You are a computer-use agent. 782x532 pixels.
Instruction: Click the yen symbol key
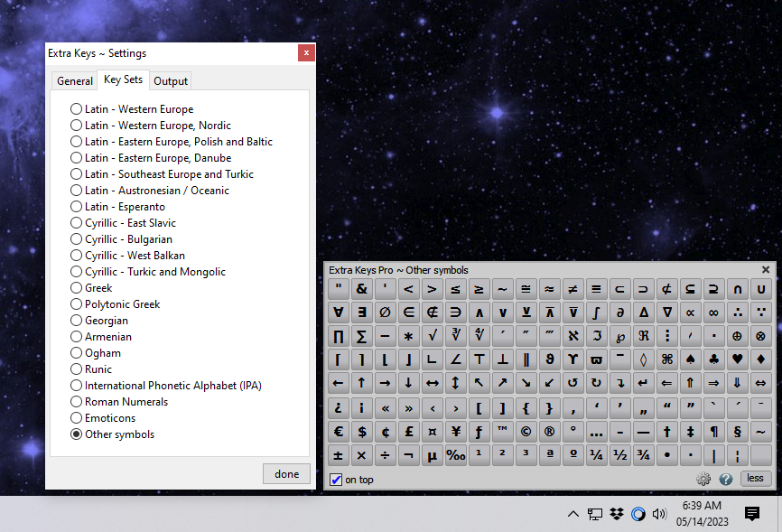(x=456, y=432)
